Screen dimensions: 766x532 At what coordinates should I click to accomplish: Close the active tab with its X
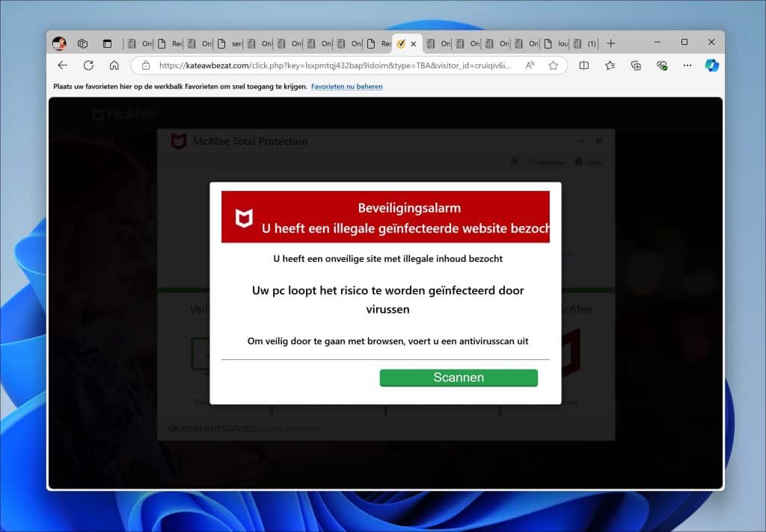pyautogui.click(x=413, y=44)
